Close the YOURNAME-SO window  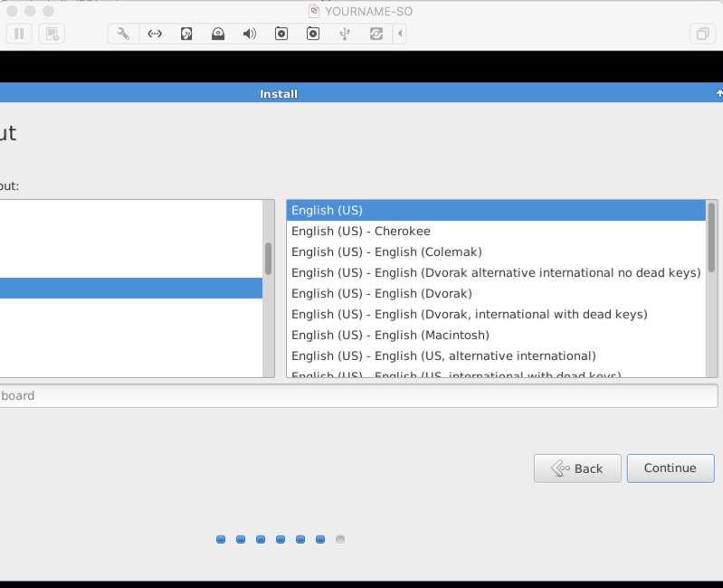pos(12,11)
